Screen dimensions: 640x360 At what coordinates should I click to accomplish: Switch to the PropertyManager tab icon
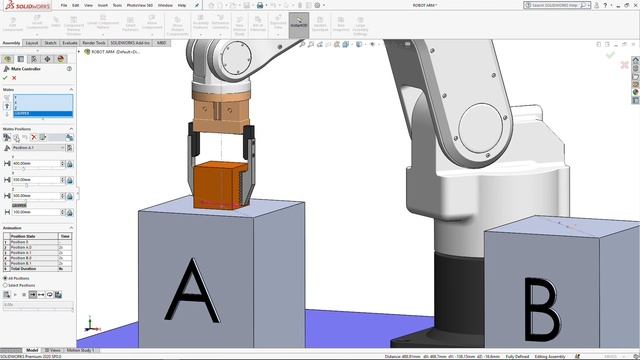pyautogui.click(x=21, y=59)
